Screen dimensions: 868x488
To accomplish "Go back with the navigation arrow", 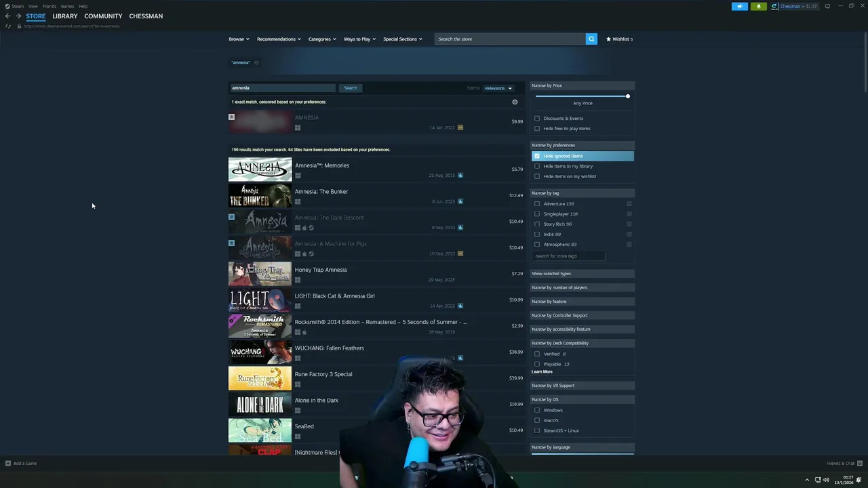I will click(x=7, y=16).
